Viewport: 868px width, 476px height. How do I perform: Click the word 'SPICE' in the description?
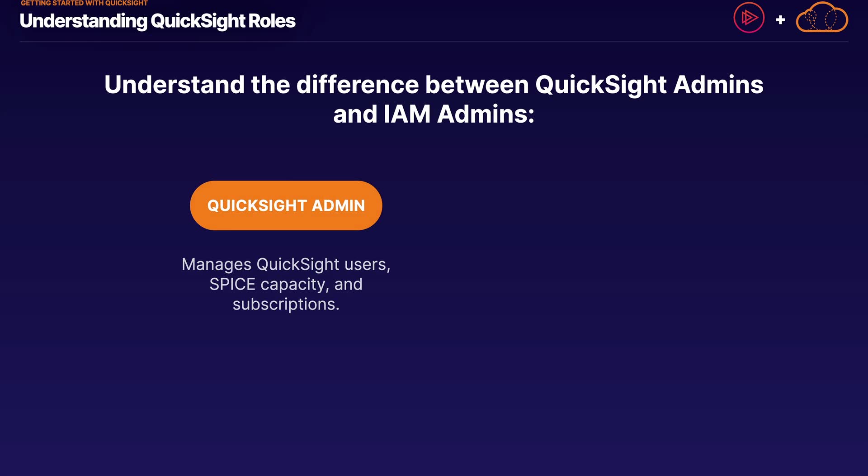(232, 284)
